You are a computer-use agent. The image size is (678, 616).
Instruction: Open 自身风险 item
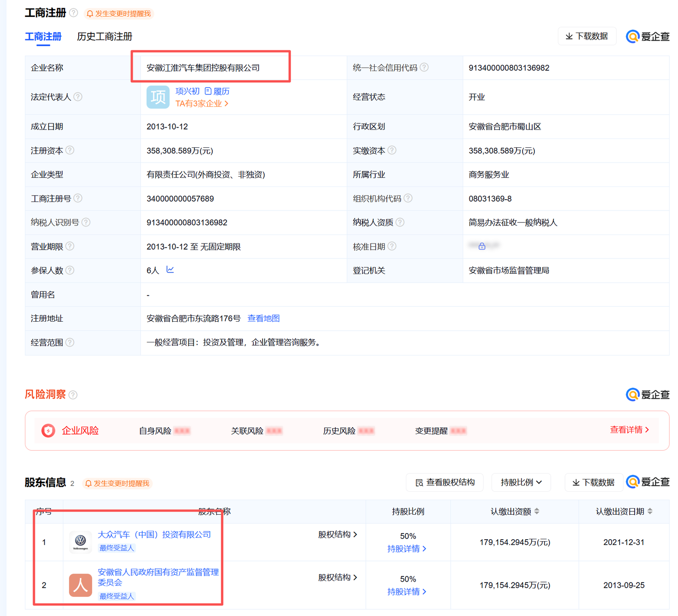164,431
